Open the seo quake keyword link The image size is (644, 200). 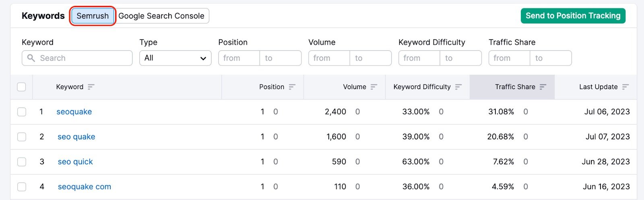(x=76, y=137)
